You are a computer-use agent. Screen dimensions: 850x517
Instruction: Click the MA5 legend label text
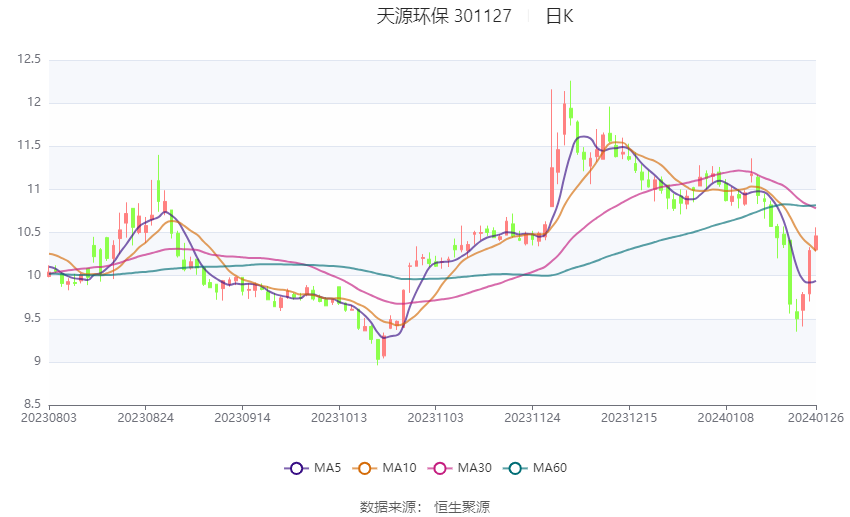pyautogui.click(x=327, y=468)
